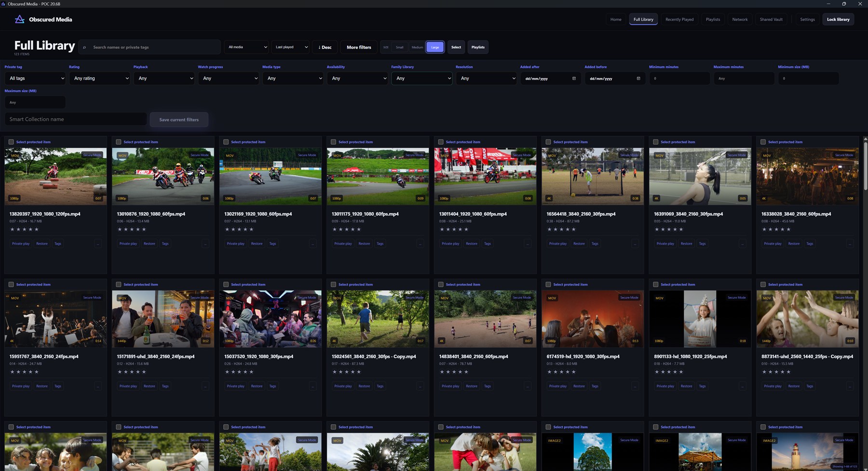Image resolution: width=868 pixels, height=471 pixels.
Task: Open the Last played sort dropdown
Action: (x=290, y=47)
